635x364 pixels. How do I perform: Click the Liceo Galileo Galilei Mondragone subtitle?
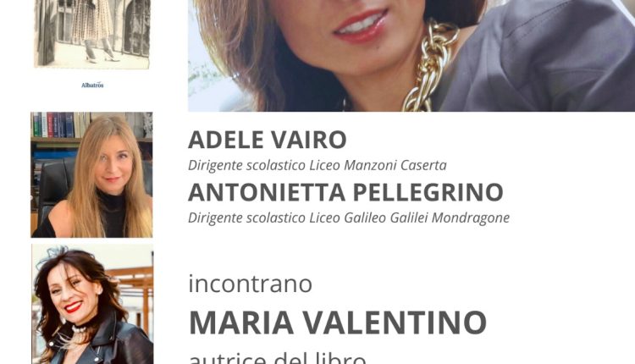tap(349, 218)
